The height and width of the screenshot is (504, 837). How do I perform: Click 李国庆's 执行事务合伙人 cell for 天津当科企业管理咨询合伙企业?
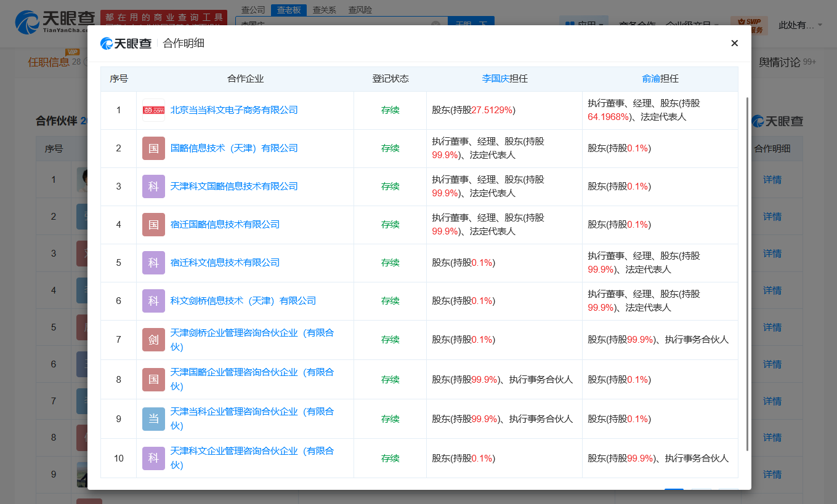[x=504, y=419]
